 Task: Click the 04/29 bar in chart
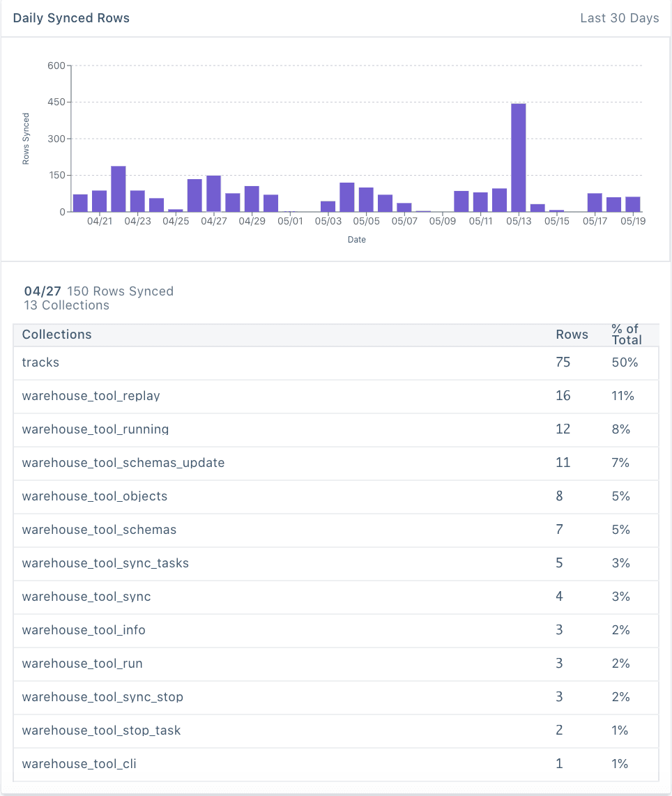coord(252,199)
